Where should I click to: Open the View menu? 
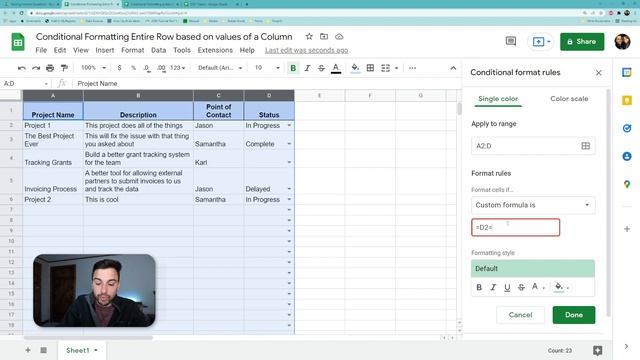coord(81,50)
